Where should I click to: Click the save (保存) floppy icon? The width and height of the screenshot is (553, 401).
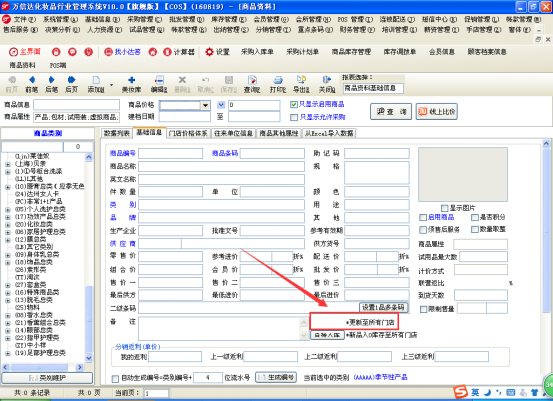[229, 80]
